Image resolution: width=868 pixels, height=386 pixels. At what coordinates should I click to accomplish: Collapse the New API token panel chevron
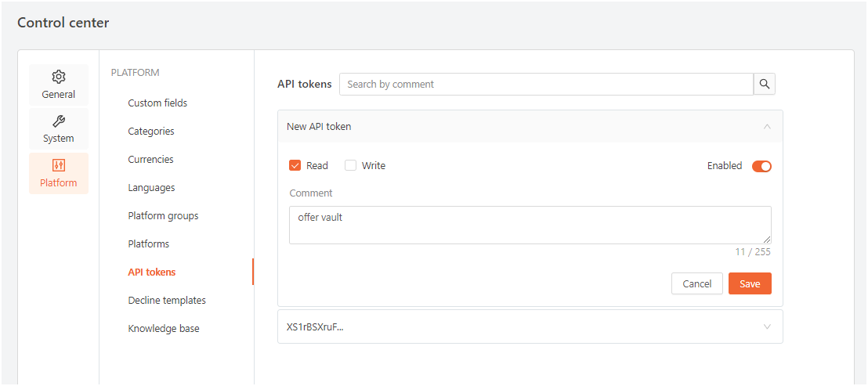pos(767,127)
